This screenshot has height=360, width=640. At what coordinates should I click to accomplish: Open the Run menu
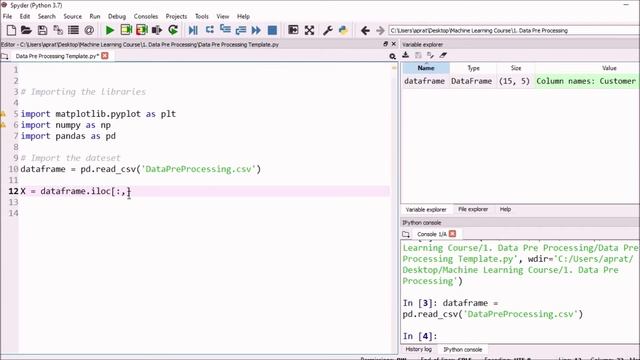tap(95, 16)
